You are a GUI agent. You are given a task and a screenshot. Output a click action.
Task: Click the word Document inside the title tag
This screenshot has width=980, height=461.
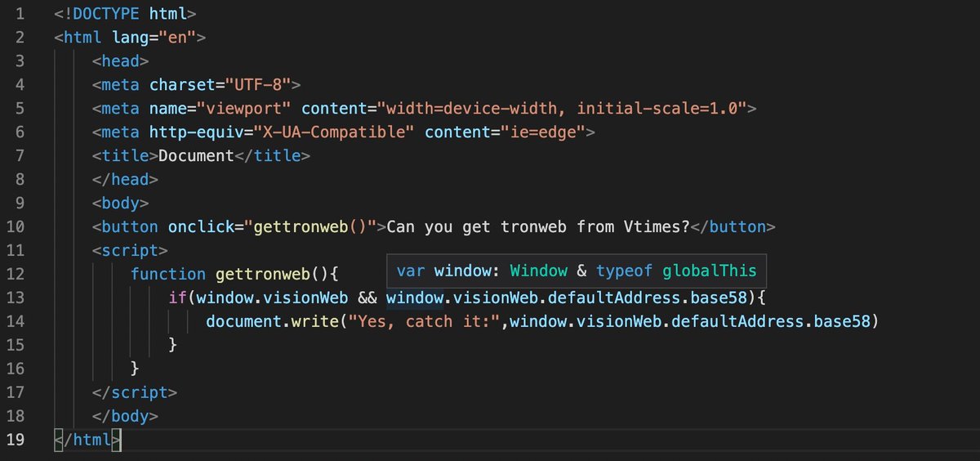pyautogui.click(x=196, y=155)
